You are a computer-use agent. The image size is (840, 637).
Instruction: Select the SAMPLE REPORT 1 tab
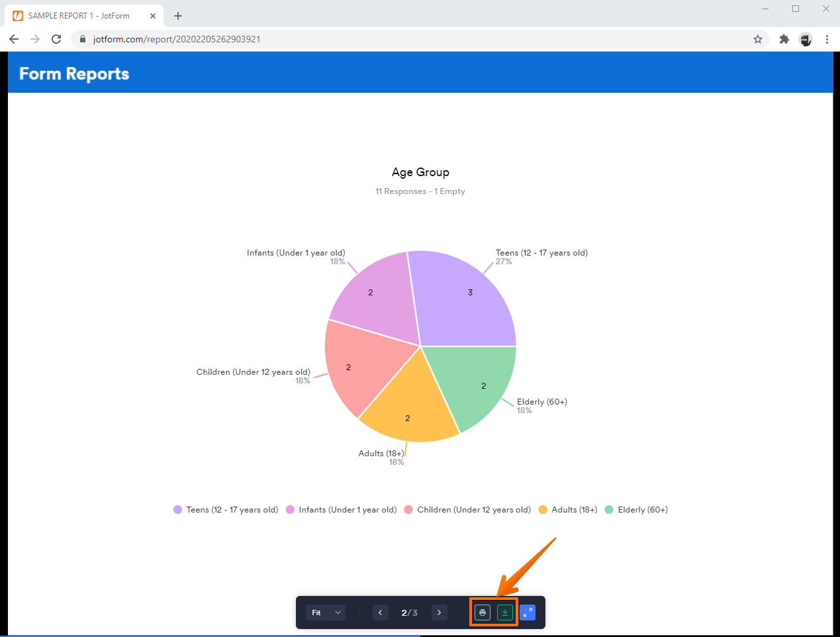[79, 15]
